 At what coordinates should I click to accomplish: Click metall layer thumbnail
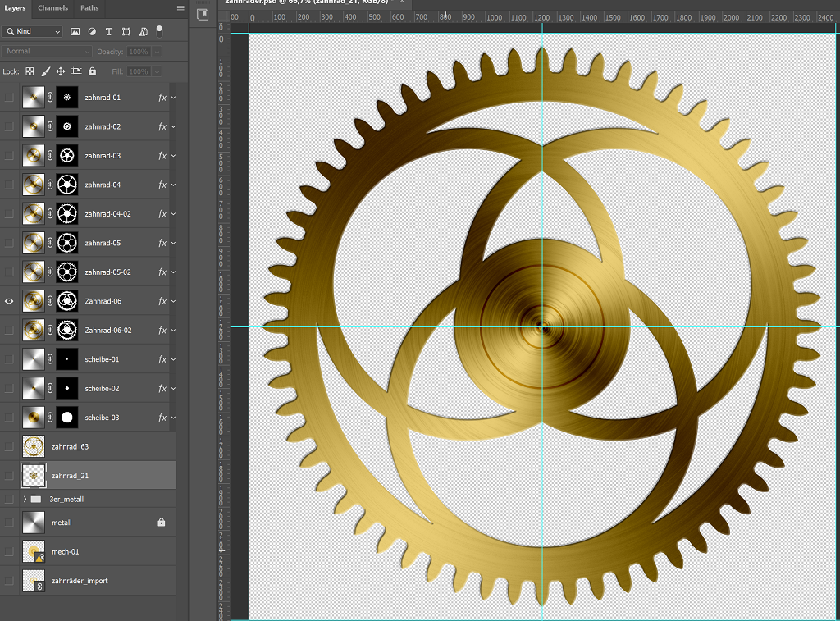point(33,523)
